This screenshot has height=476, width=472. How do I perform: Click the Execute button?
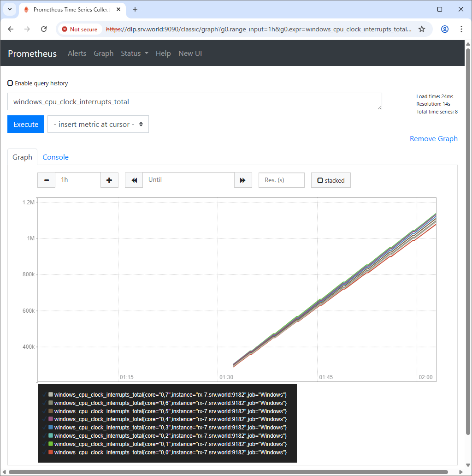click(x=25, y=124)
